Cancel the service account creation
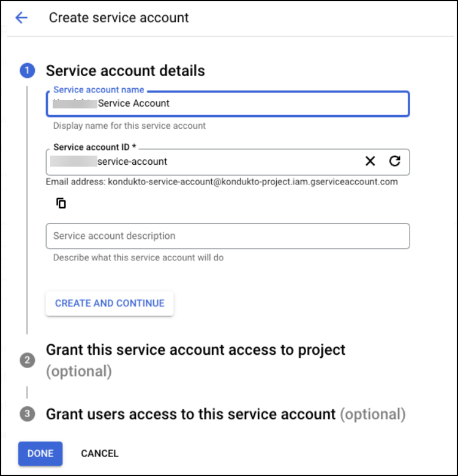This screenshot has width=458, height=476. tap(100, 453)
